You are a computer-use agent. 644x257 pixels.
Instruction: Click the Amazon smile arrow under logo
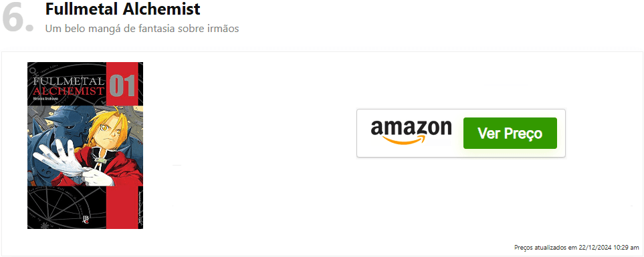pos(403,140)
